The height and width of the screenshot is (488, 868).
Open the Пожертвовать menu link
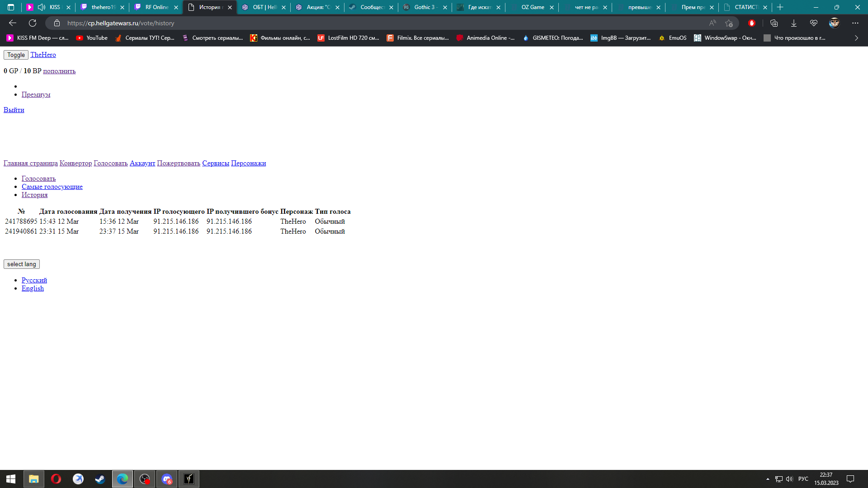click(x=178, y=163)
